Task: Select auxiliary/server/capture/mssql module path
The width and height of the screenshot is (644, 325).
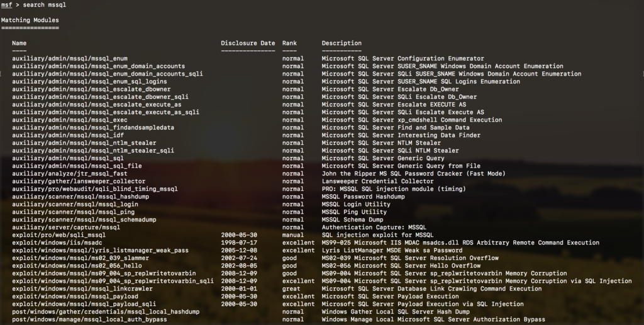Action: (66, 227)
